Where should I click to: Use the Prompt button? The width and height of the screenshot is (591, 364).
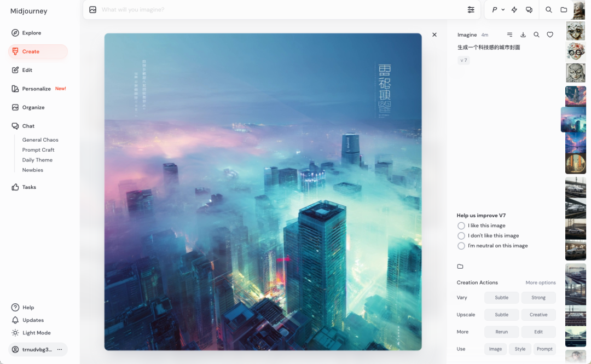point(544,349)
